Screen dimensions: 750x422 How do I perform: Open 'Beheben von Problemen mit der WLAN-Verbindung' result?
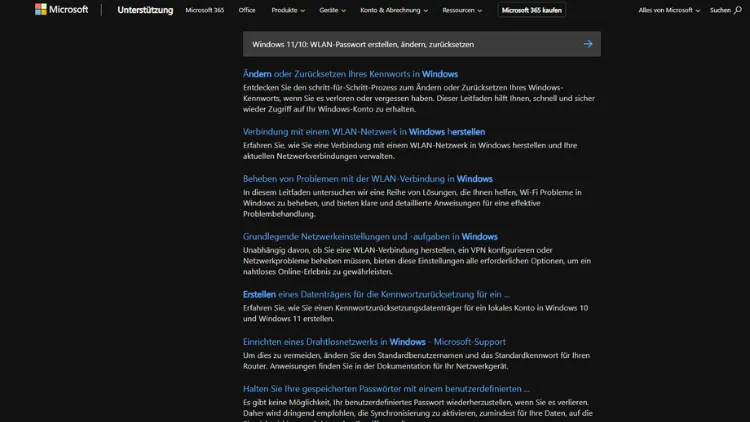pos(368,179)
